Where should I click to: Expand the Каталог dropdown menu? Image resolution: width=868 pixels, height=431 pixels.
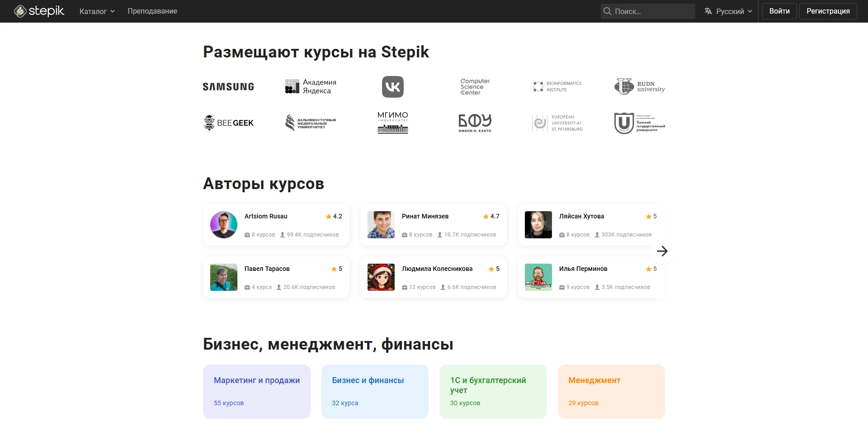pos(97,11)
